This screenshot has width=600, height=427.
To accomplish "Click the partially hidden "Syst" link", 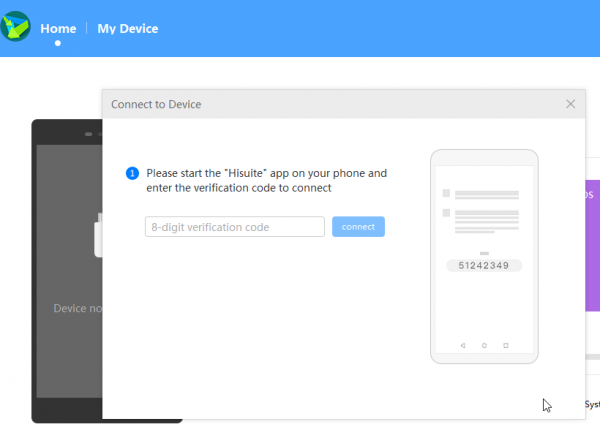I will click(592, 404).
